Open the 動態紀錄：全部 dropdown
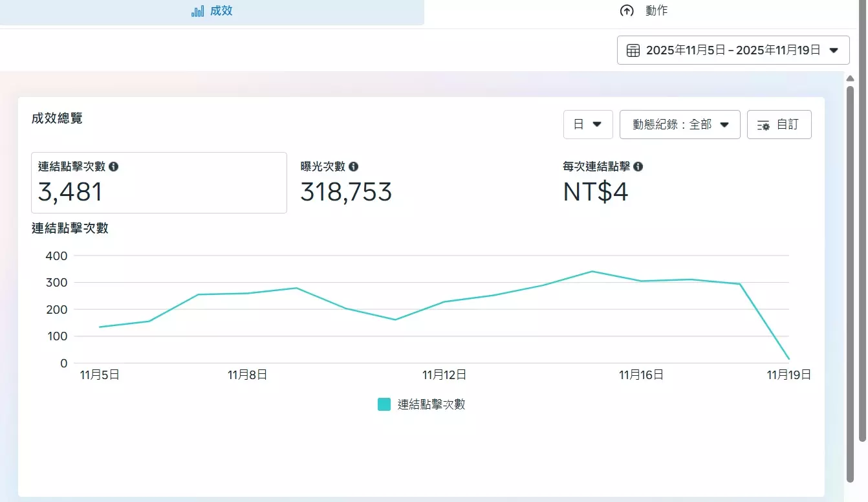The image size is (868, 502). pos(679,124)
